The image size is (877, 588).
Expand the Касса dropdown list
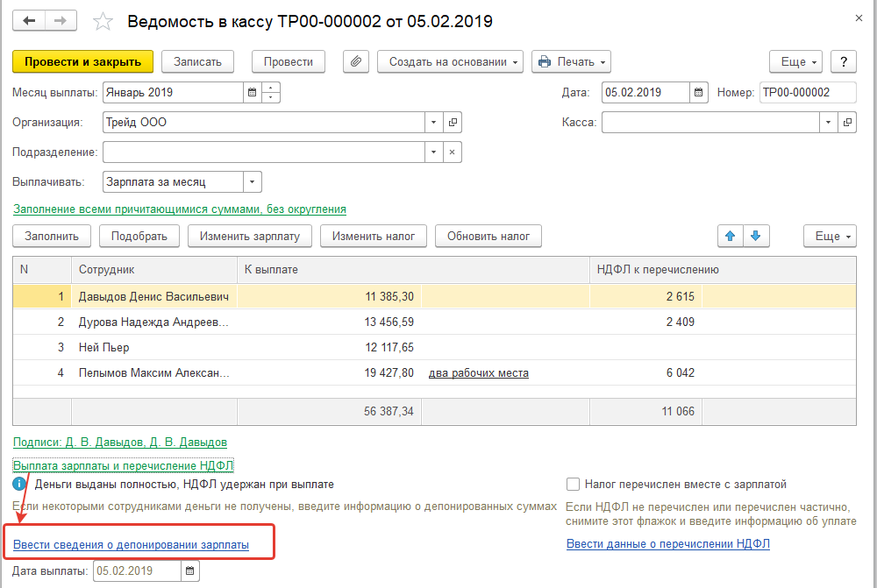click(828, 123)
